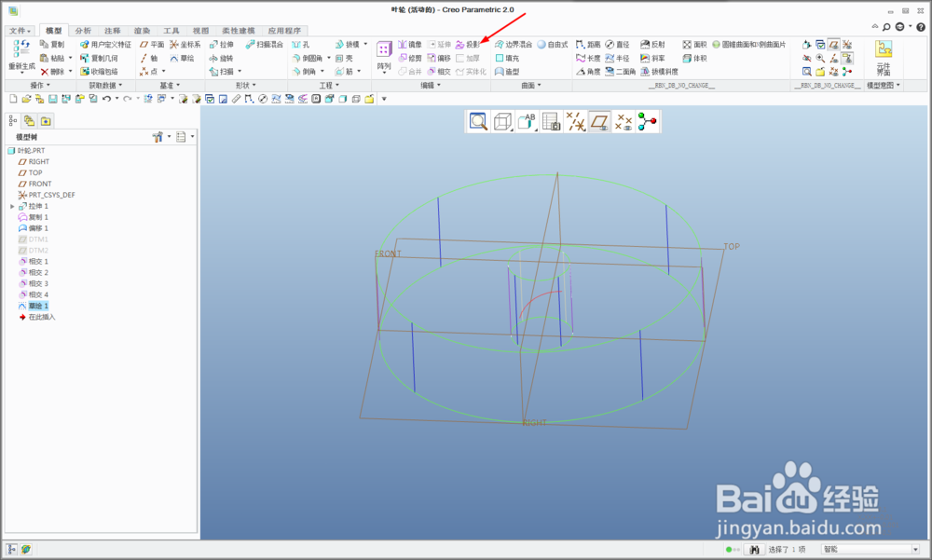Choose the Boundary Blend (边界混合) tool
The height and width of the screenshot is (560, 932).
(514, 45)
